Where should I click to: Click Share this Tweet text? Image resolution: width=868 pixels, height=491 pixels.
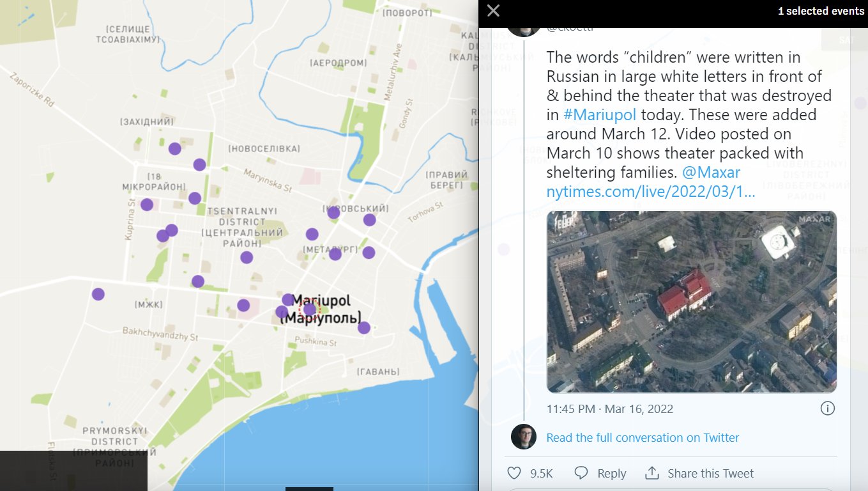pos(710,474)
